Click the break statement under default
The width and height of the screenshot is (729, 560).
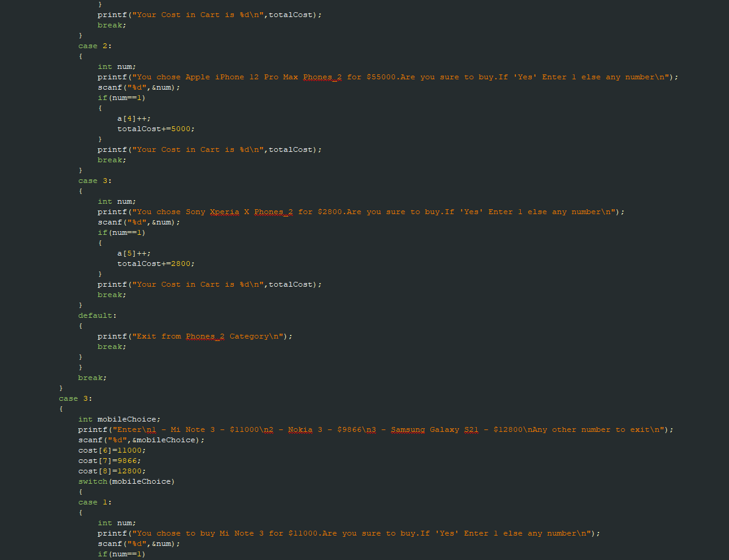pyautogui.click(x=111, y=346)
